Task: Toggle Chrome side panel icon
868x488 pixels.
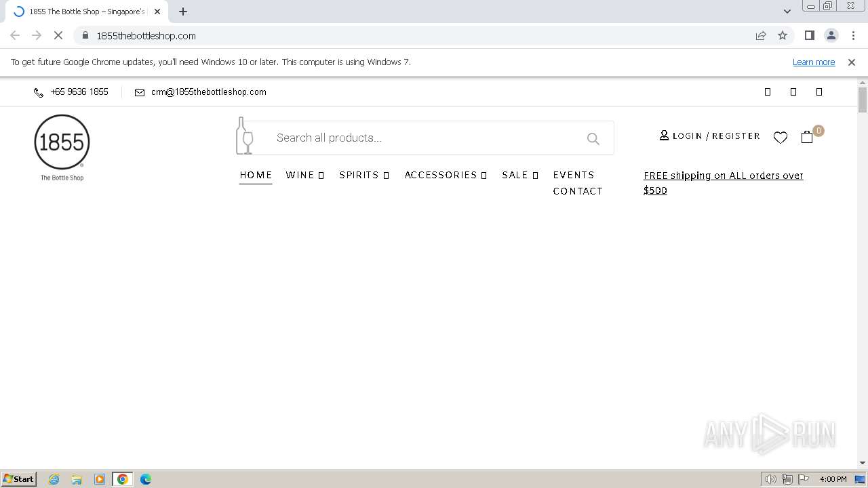Action: [809, 35]
